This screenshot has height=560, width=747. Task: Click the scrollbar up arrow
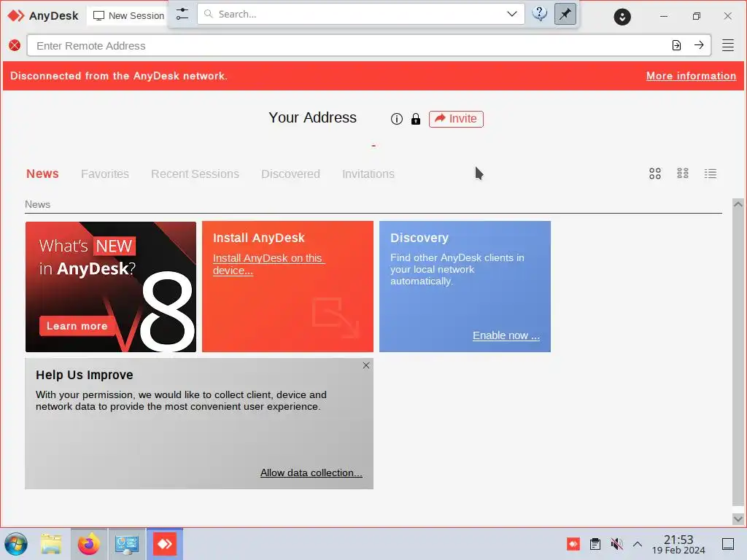[x=738, y=204]
